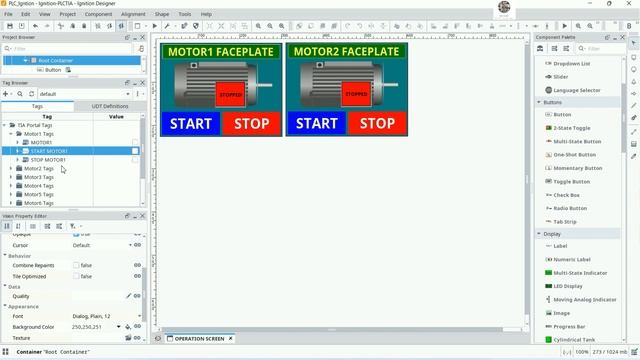Click the collapse all icon in Component Palette
This screenshot has height=360, width=640.
coord(566,49)
